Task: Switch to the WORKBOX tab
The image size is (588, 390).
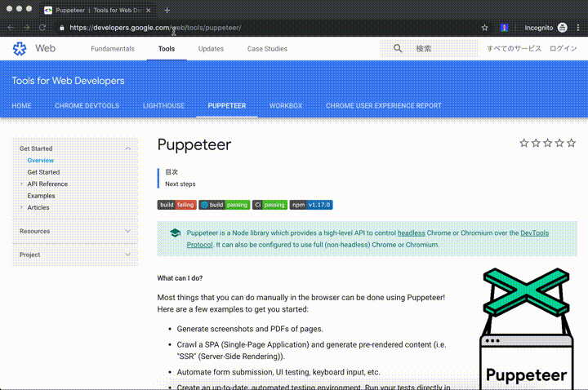Action: 286,105
